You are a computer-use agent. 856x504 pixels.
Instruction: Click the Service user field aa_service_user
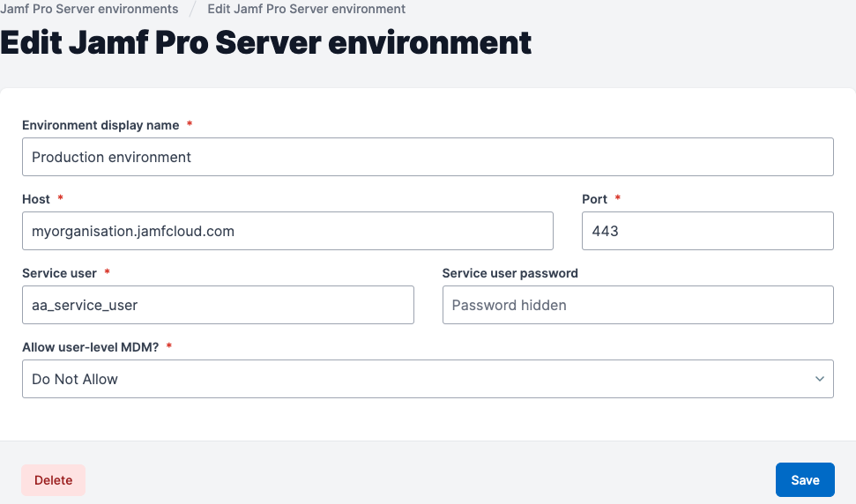[x=218, y=305]
